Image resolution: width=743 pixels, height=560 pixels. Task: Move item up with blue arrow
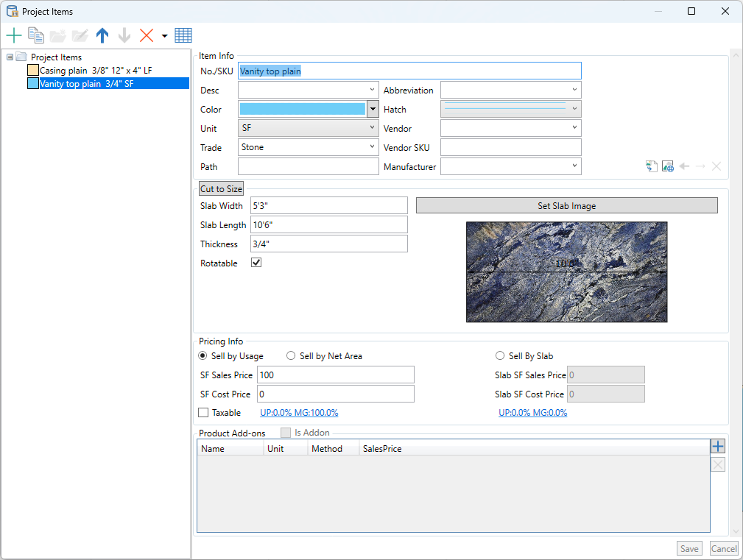(102, 35)
